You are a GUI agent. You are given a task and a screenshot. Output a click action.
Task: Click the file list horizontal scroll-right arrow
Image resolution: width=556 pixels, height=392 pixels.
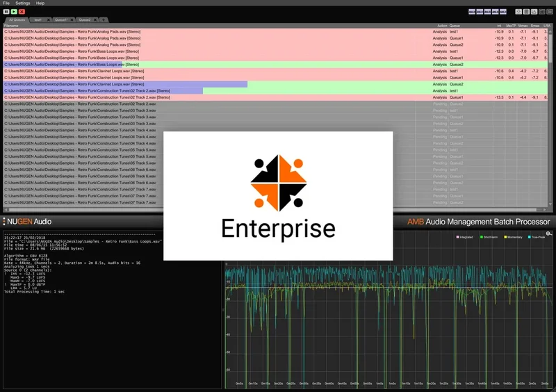click(545, 210)
